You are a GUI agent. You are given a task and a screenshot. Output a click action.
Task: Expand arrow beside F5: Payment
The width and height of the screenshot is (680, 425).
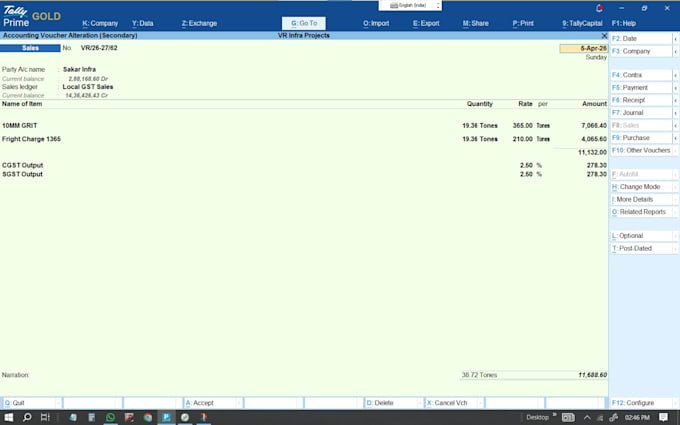coord(676,88)
